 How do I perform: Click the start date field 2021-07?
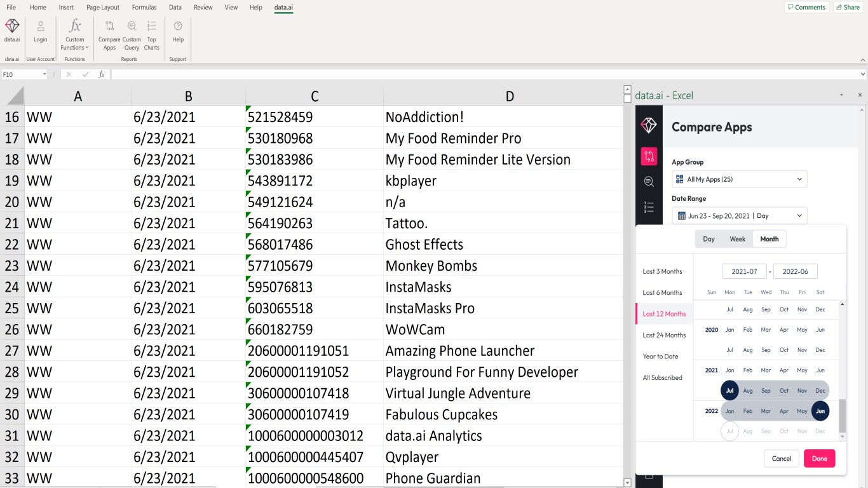[x=745, y=271]
